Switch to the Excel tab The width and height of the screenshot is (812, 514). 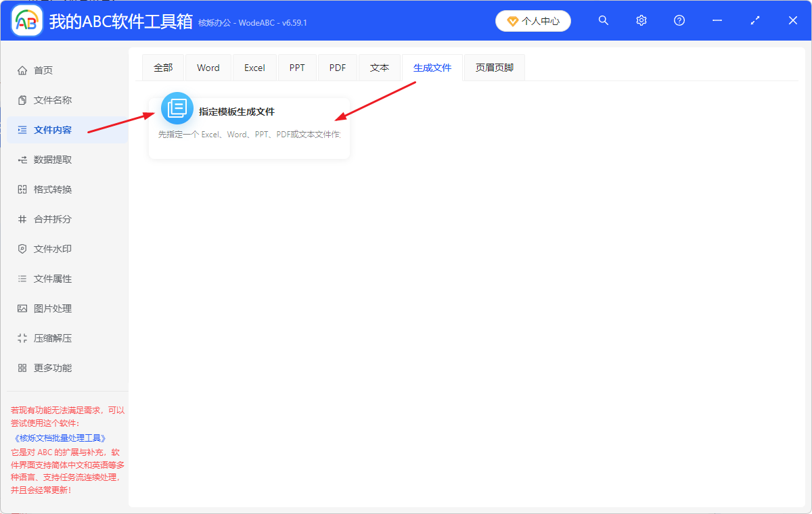[x=254, y=67]
